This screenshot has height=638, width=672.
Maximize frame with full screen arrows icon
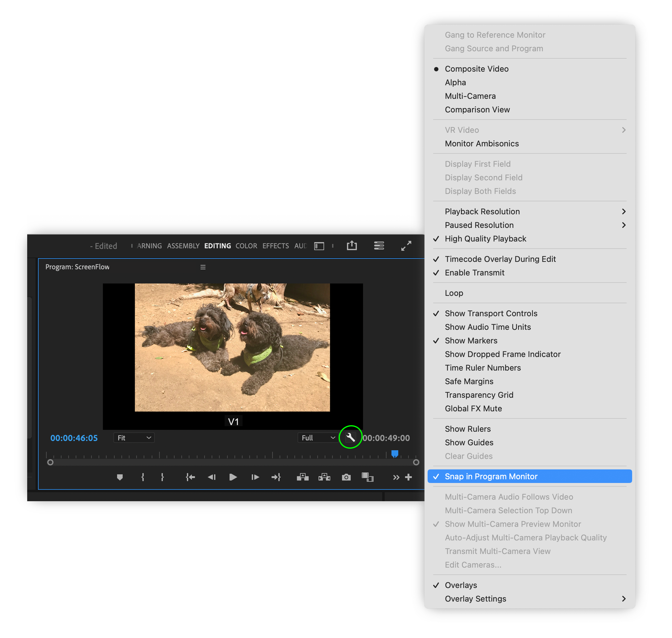(406, 246)
